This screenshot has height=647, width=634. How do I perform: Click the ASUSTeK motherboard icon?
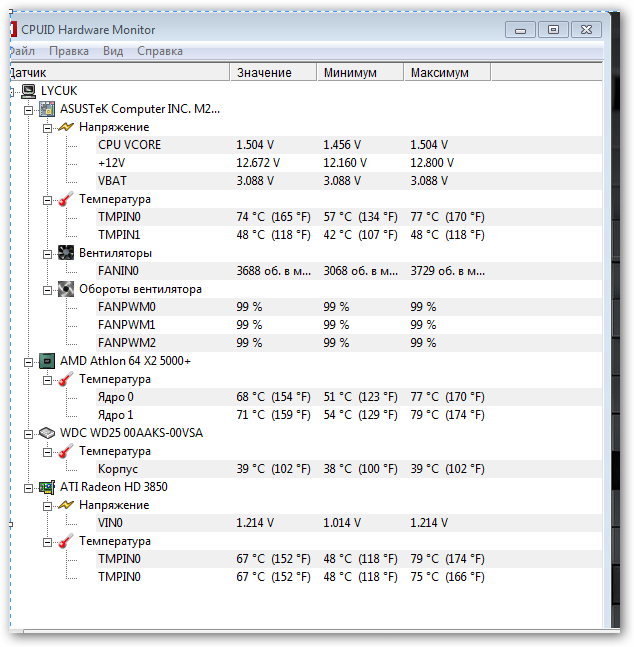47,109
